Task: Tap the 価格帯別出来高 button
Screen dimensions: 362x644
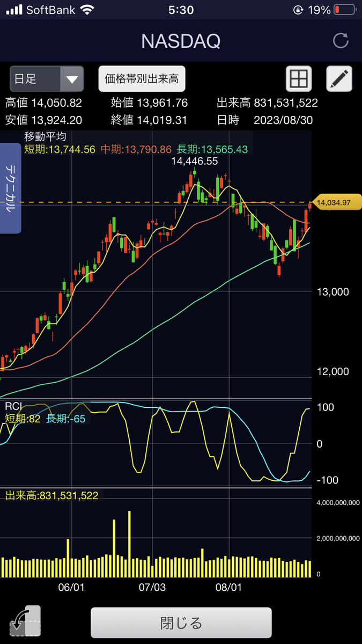Action: pyautogui.click(x=142, y=79)
